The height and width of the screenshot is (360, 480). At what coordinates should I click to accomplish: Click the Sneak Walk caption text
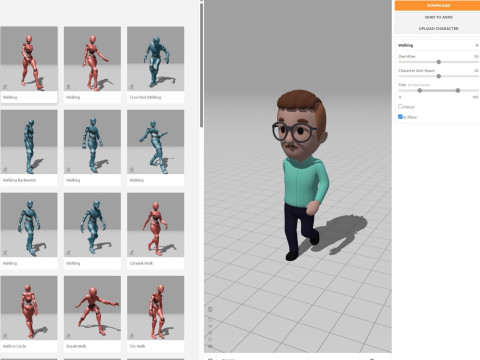click(76, 346)
